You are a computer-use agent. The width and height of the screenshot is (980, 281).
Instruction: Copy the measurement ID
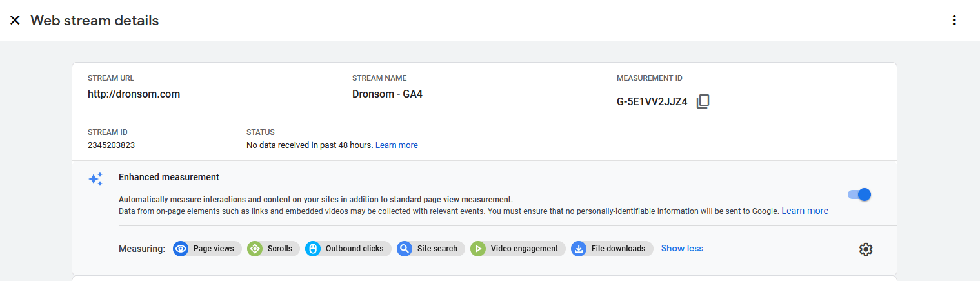(703, 101)
